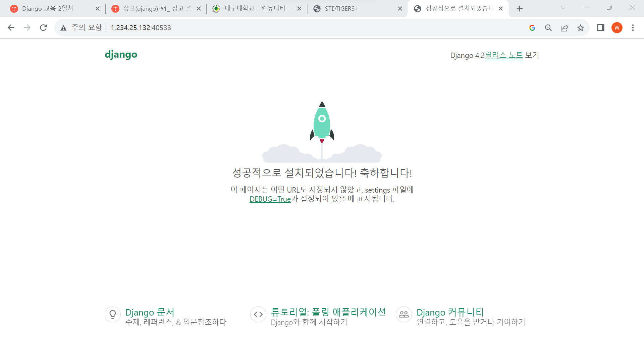Bookmark this page with the star
644x338 pixels.
point(581,28)
